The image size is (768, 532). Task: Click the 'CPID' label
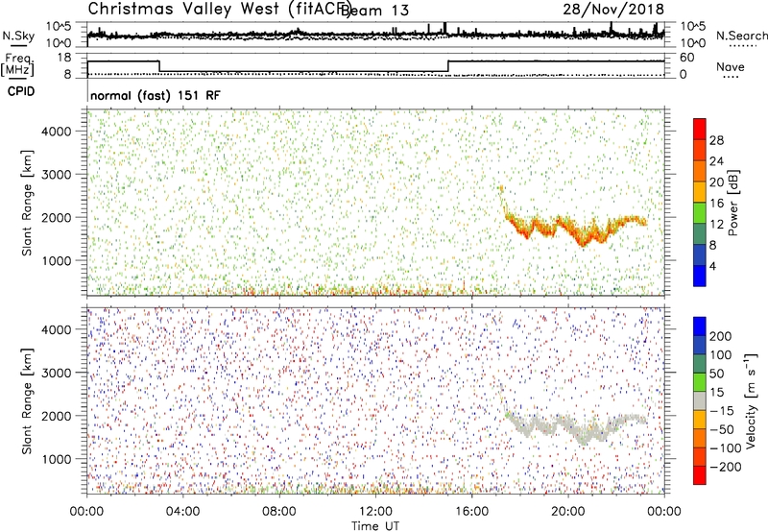coord(21,91)
